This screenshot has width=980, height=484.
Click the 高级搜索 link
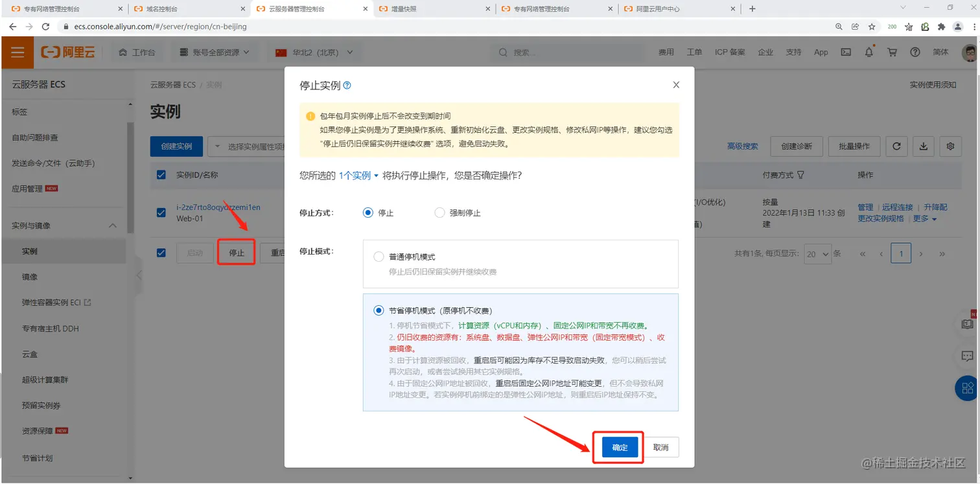coord(742,146)
